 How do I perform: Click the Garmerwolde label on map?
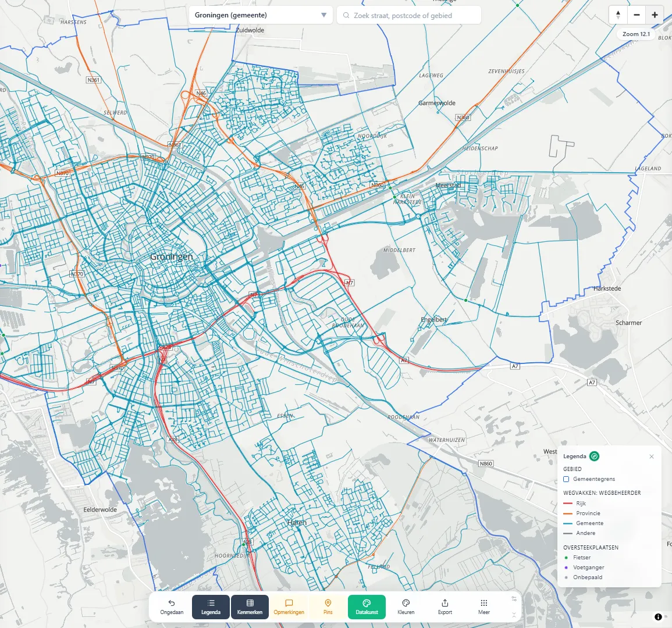click(x=437, y=104)
